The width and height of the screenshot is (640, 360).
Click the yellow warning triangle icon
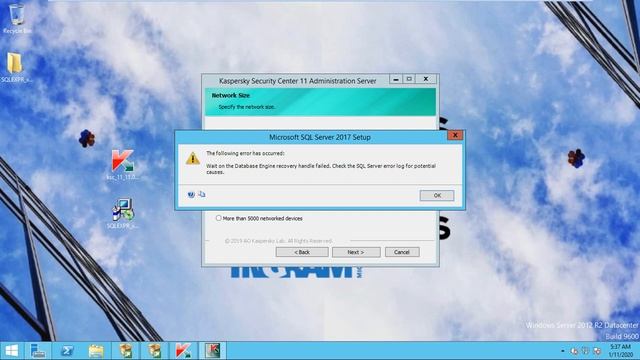[x=193, y=158]
